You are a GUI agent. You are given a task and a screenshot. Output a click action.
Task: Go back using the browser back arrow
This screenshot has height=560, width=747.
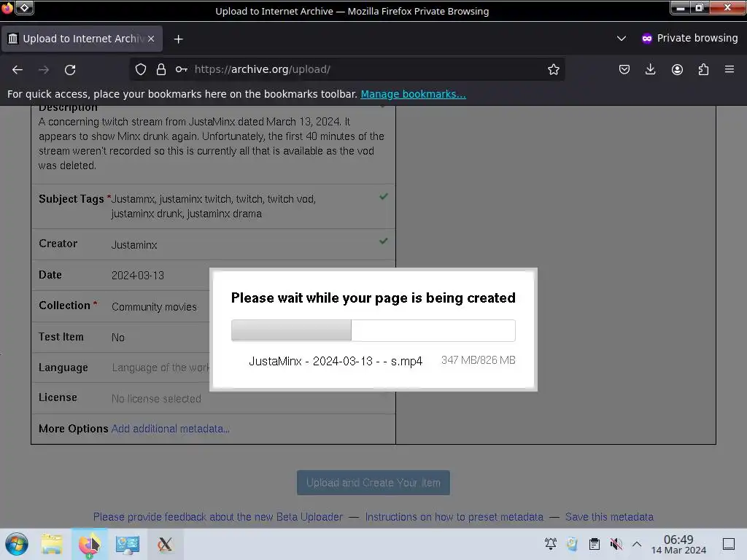[x=18, y=69]
